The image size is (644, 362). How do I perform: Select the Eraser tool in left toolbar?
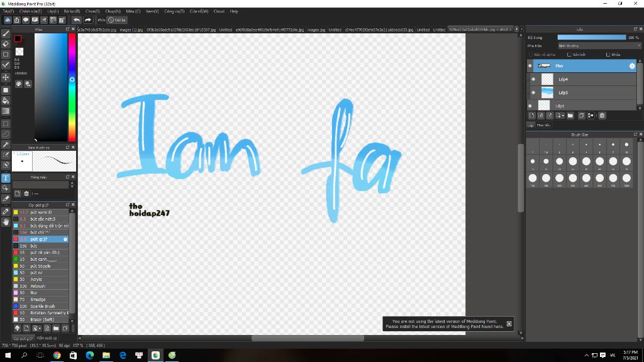(6, 44)
